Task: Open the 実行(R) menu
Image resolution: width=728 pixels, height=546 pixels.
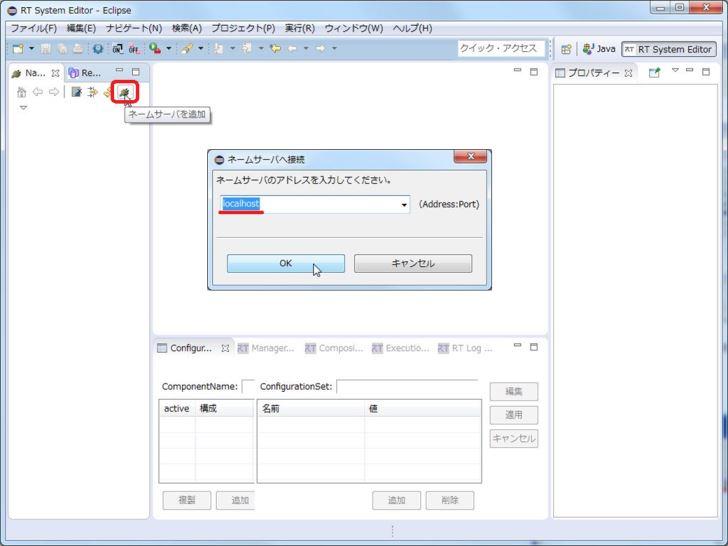Action: tap(299, 28)
